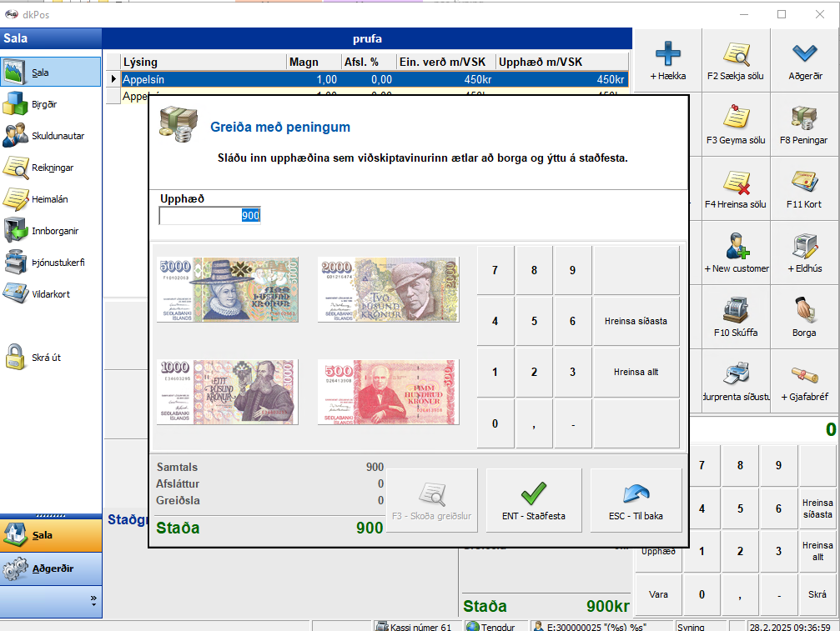Expand the sidebar overflow chevron
Screen dimensions: 840x631
[x=93, y=599]
